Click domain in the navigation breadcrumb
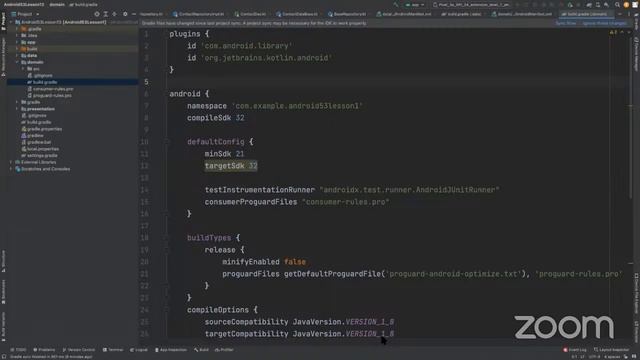The height and width of the screenshot is (360, 640). (x=57, y=4)
